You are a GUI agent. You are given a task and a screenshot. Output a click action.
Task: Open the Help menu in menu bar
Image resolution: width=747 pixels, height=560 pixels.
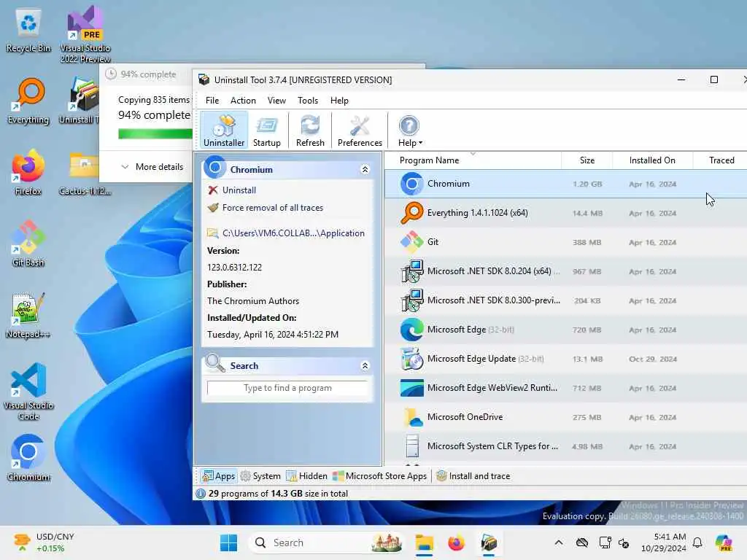tap(339, 101)
